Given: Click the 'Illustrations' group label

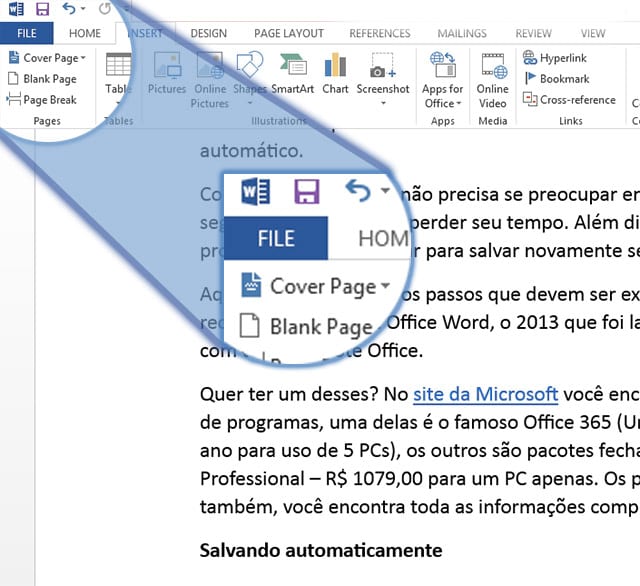Looking at the screenshot, I should [x=278, y=121].
